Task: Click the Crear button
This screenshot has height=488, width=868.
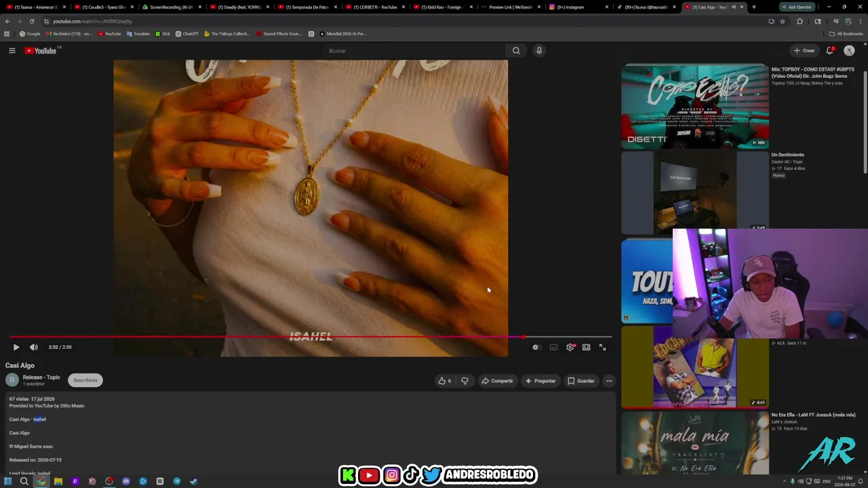Action: (x=804, y=51)
